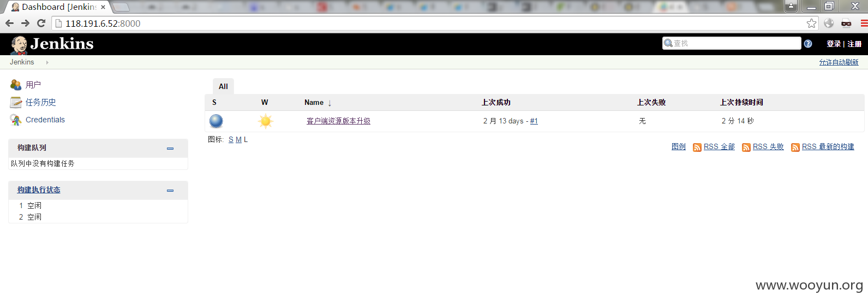868x301 pixels.
Task: Click the sunny weather health icon
Action: (266, 121)
